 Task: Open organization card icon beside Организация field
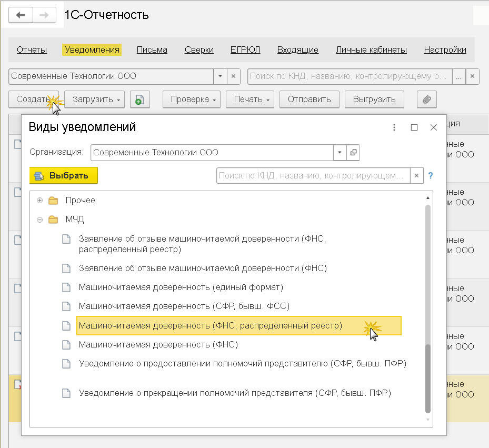click(353, 153)
